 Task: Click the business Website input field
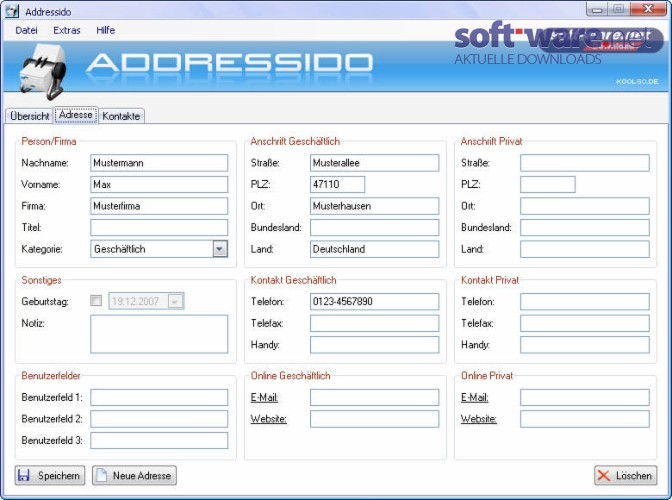pyautogui.click(x=375, y=419)
